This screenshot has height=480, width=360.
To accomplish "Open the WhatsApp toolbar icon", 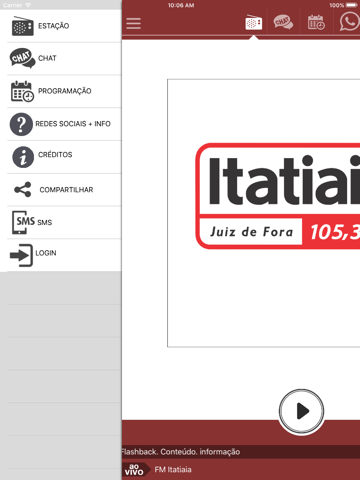I will coord(349,22).
